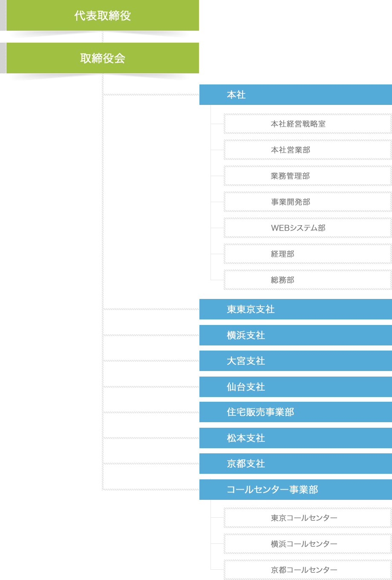Select the 取締役会 green box
This screenshot has width=392, height=580.
coord(102,58)
